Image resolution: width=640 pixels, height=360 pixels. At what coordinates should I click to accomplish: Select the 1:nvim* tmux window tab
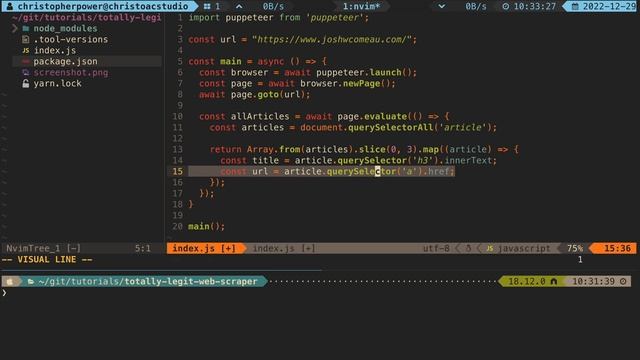361,6
